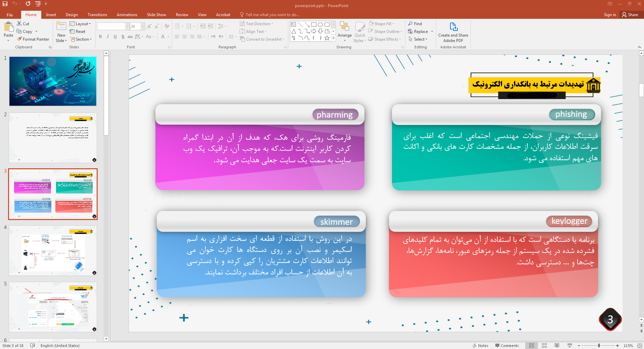Open the Notes pane from status bar
Viewport: 644px width, 349px height.
point(480,346)
